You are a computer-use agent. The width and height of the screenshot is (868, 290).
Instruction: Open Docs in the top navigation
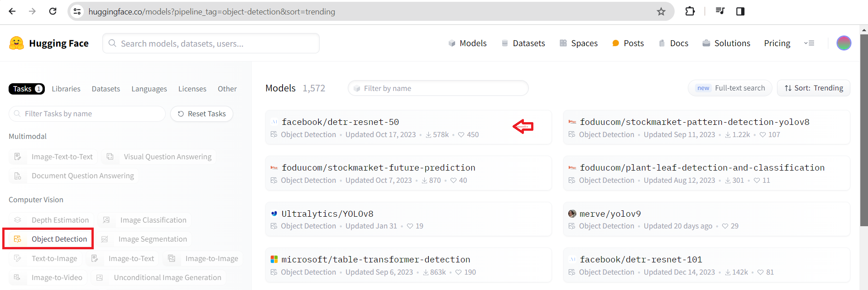click(x=673, y=43)
